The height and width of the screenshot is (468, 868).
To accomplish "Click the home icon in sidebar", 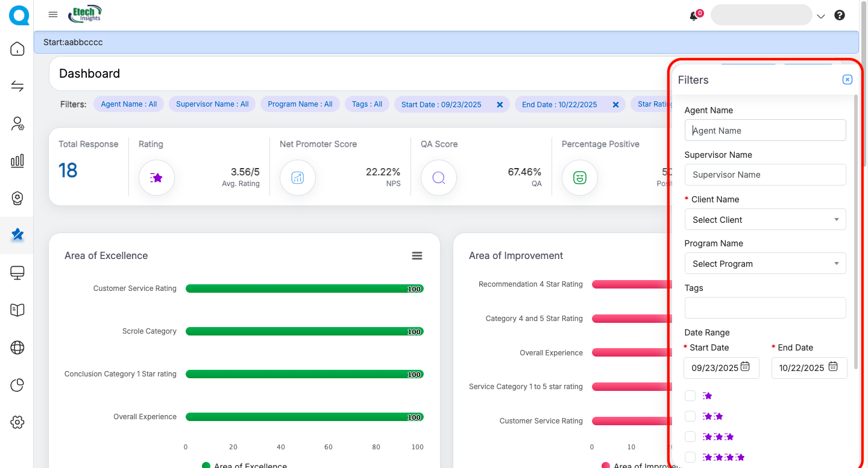I will [x=17, y=49].
